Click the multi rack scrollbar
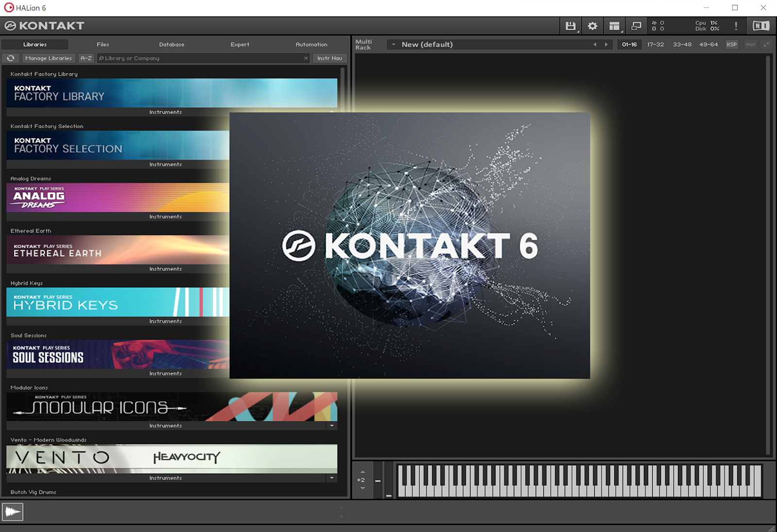The width and height of the screenshot is (777, 532). [x=768, y=255]
